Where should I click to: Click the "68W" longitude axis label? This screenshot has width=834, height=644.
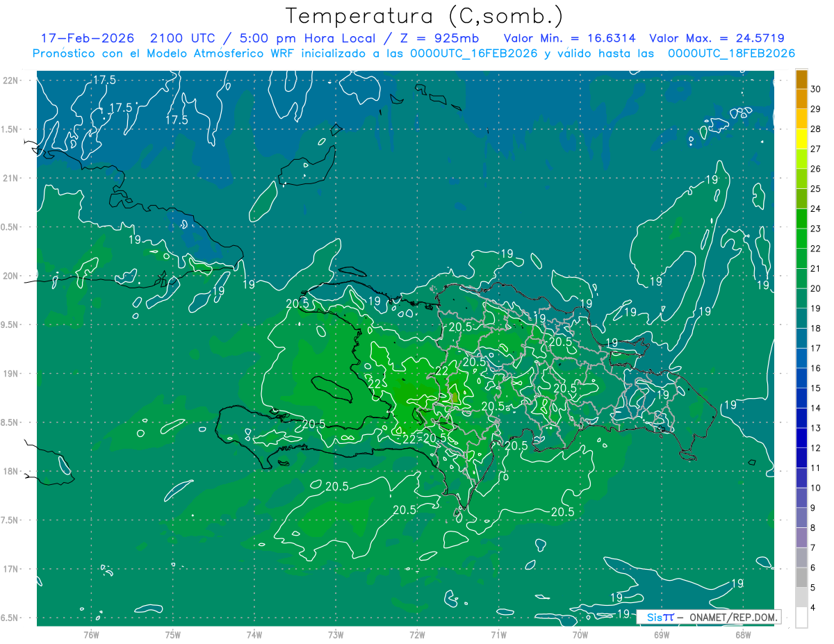[x=742, y=634]
